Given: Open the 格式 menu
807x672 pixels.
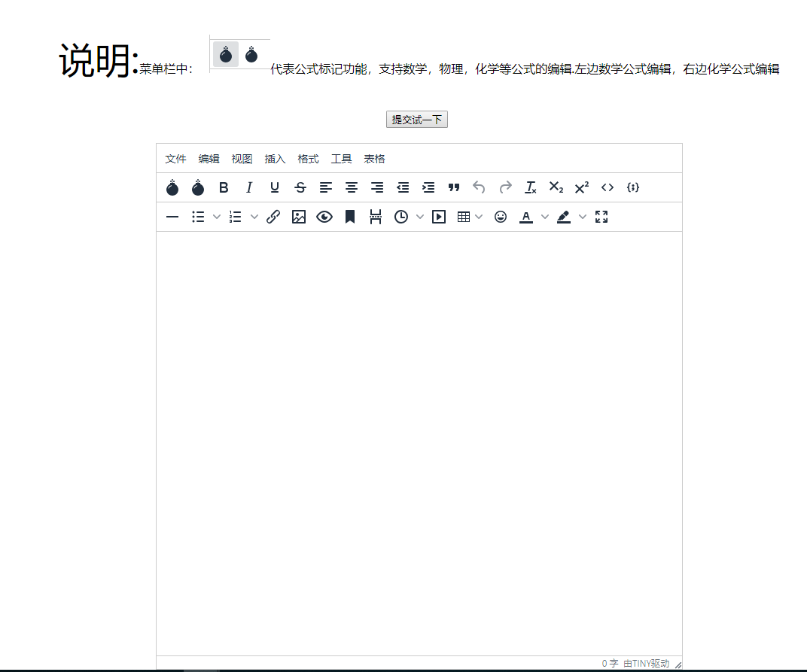Looking at the screenshot, I should tap(308, 159).
